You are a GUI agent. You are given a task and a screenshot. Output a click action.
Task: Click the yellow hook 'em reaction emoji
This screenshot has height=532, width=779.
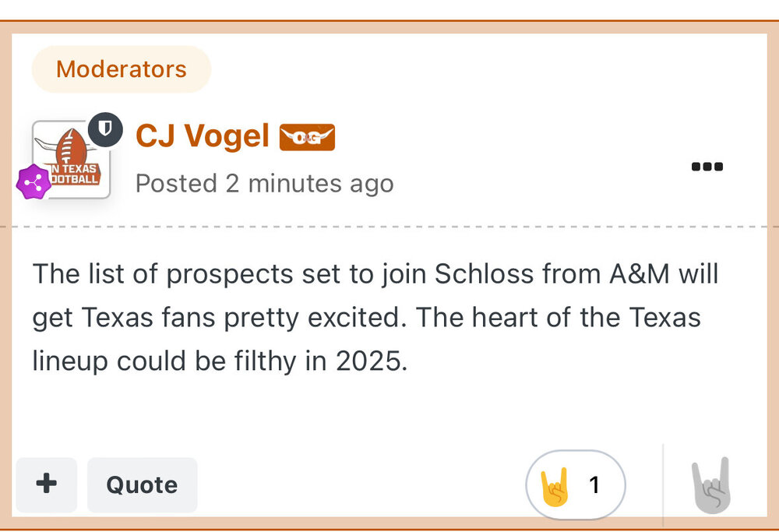tap(555, 484)
